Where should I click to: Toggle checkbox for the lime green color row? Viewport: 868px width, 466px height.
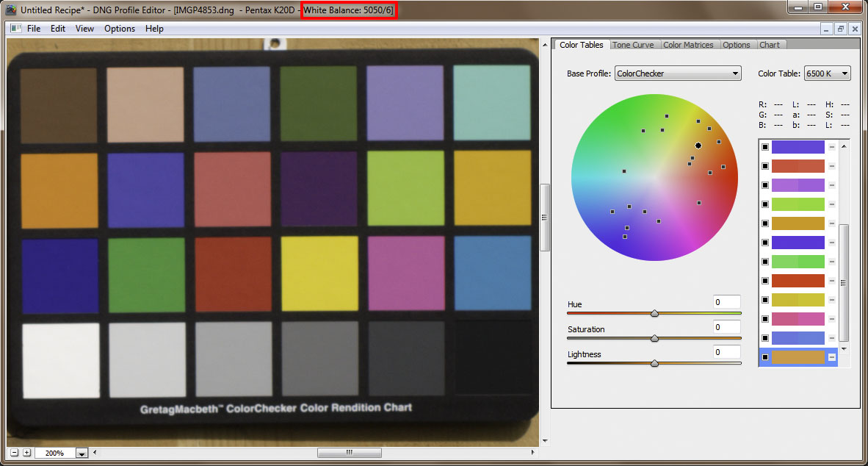[x=765, y=204]
